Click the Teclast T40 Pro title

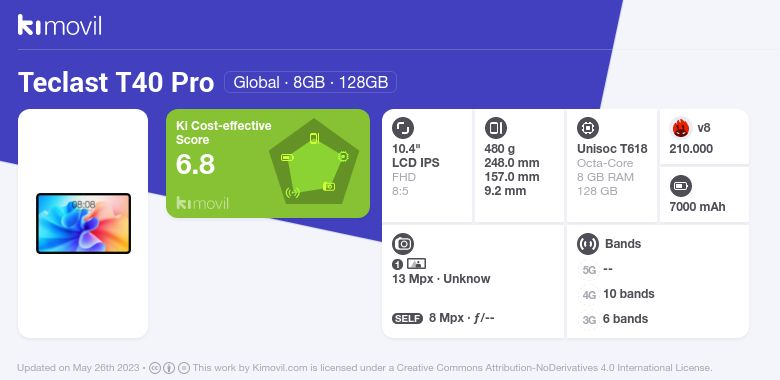pyautogui.click(x=116, y=82)
